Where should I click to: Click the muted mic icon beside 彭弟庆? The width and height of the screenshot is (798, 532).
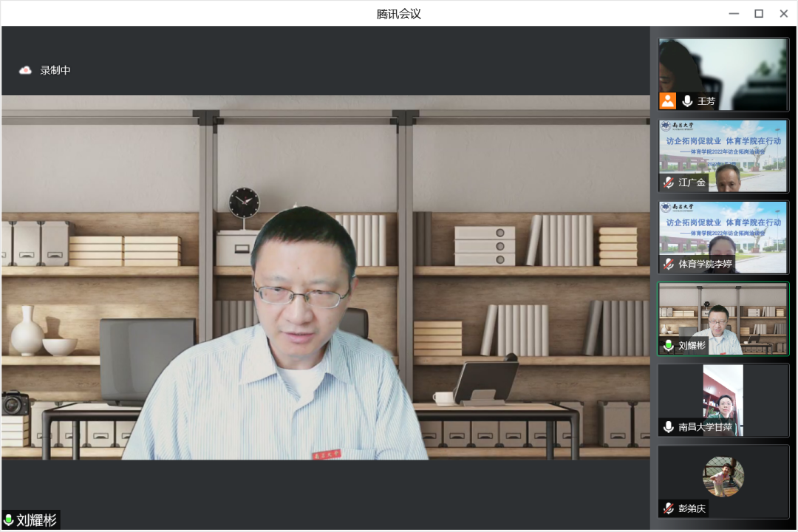pyautogui.click(x=669, y=508)
